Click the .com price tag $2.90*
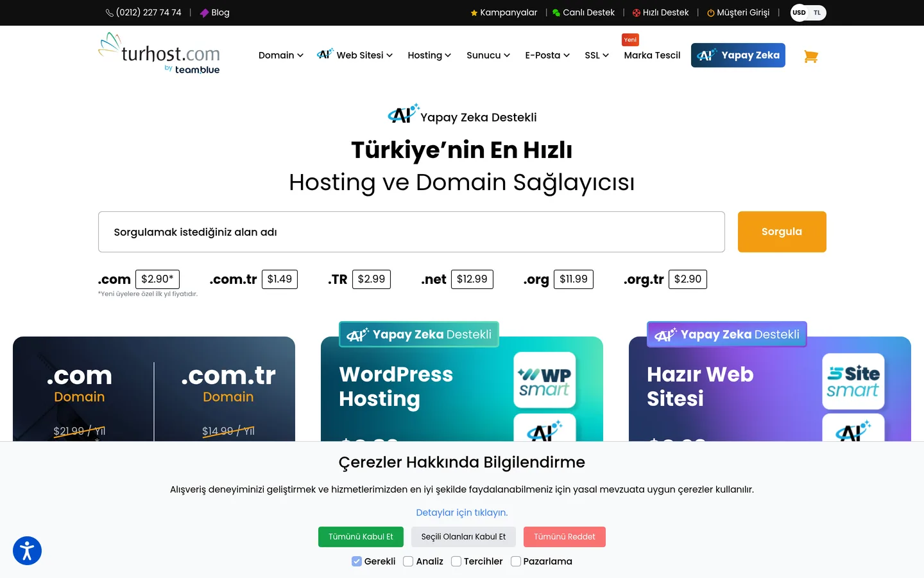 click(x=157, y=279)
